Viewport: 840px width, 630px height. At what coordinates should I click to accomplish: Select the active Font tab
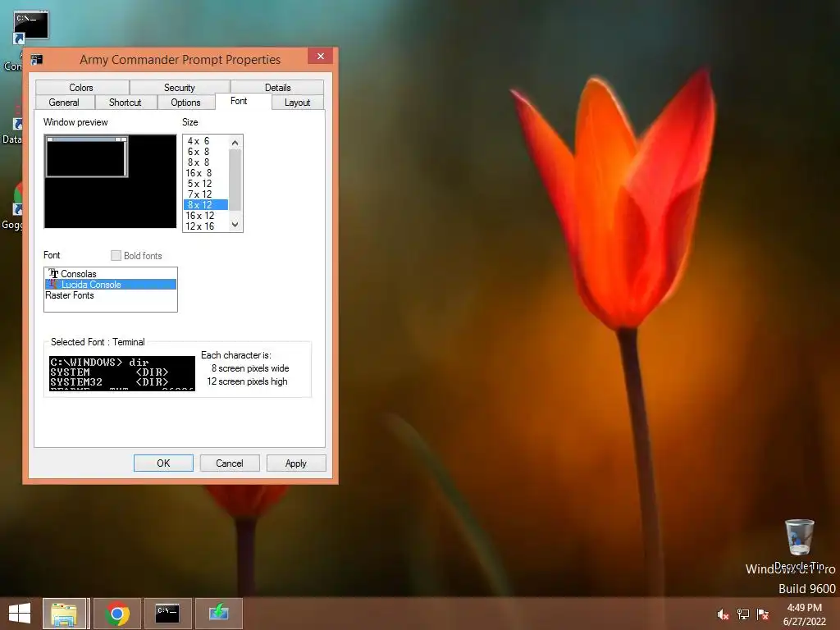pos(239,101)
